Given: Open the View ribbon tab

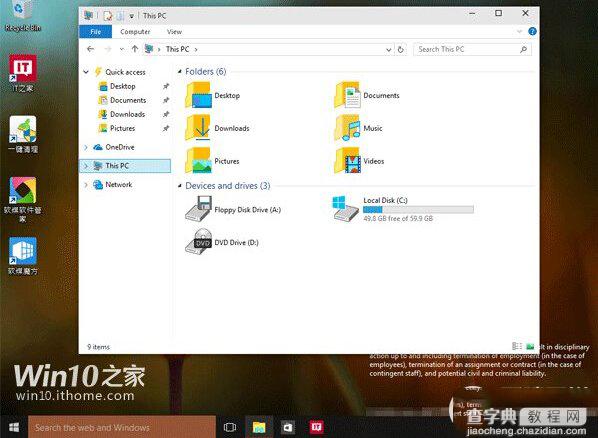Looking at the screenshot, I should pyautogui.click(x=174, y=32).
